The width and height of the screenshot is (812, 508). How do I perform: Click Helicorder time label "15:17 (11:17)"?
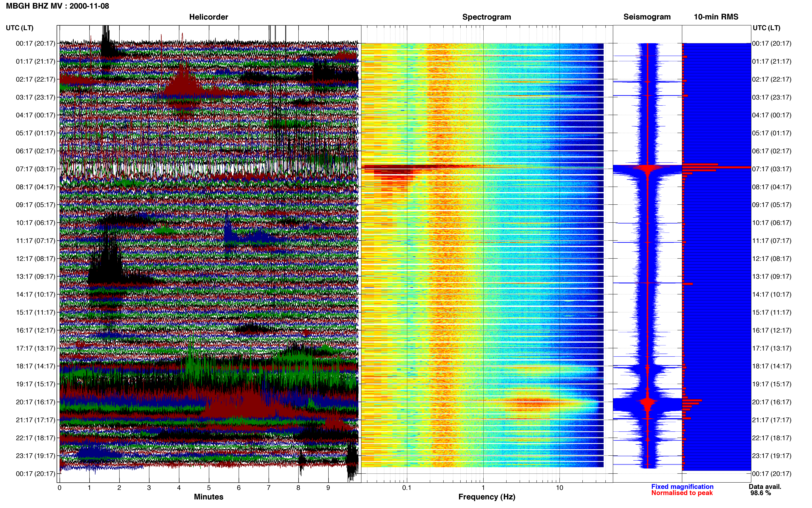click(x=35, y=313)
